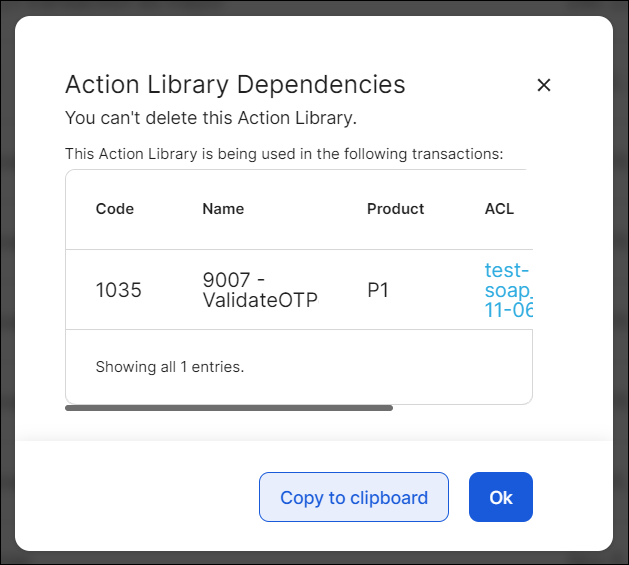Click the empty footer area left of Copy to clipboard
Screen dimensions: 629x565
tap(140, 497)
